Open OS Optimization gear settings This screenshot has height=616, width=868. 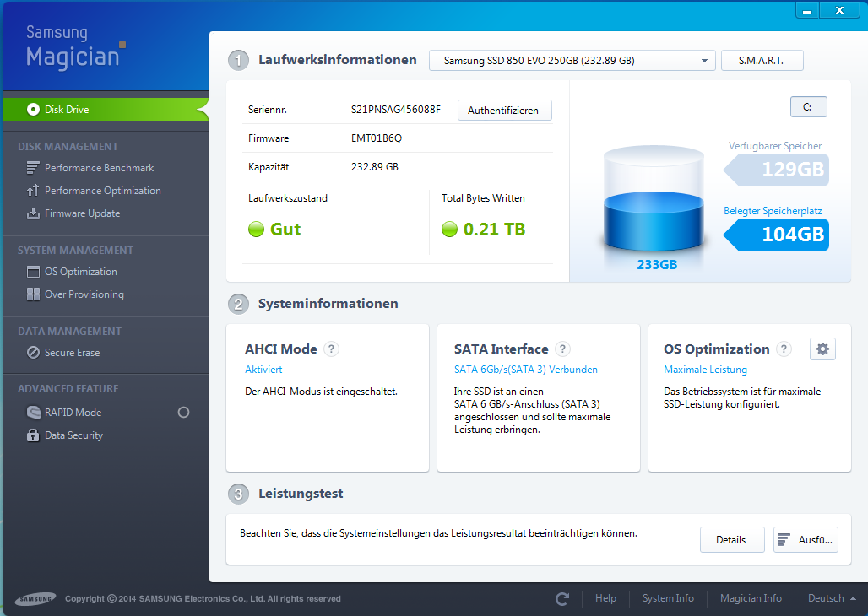coord(822,349)
